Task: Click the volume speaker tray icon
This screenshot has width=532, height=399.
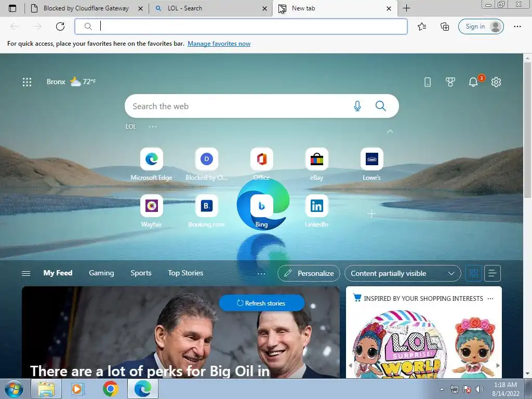Action: tap(480, 389)
